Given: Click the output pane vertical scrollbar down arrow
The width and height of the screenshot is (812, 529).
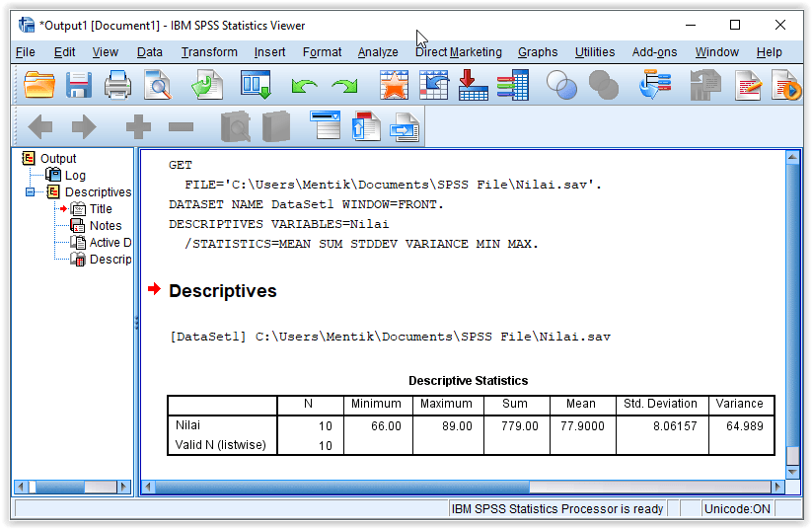Looking at the screenshot, I should (x=792, y=472).
